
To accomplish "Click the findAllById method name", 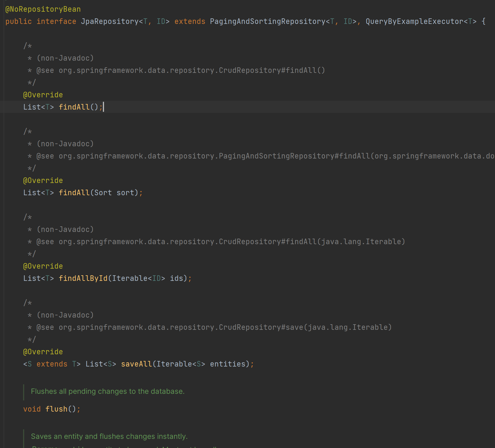I will click(x=83, y=278).
